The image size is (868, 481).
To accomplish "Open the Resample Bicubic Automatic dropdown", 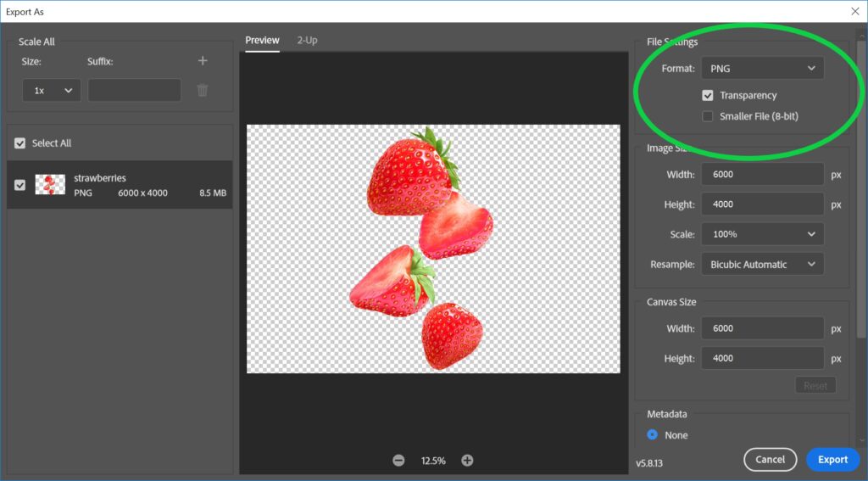I will tap(762, 265).
